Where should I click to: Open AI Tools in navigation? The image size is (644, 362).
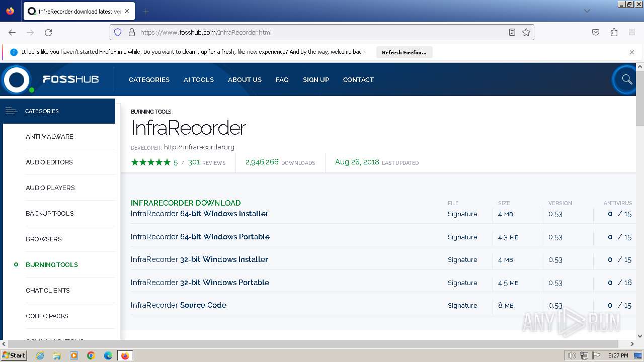point(199,79)
